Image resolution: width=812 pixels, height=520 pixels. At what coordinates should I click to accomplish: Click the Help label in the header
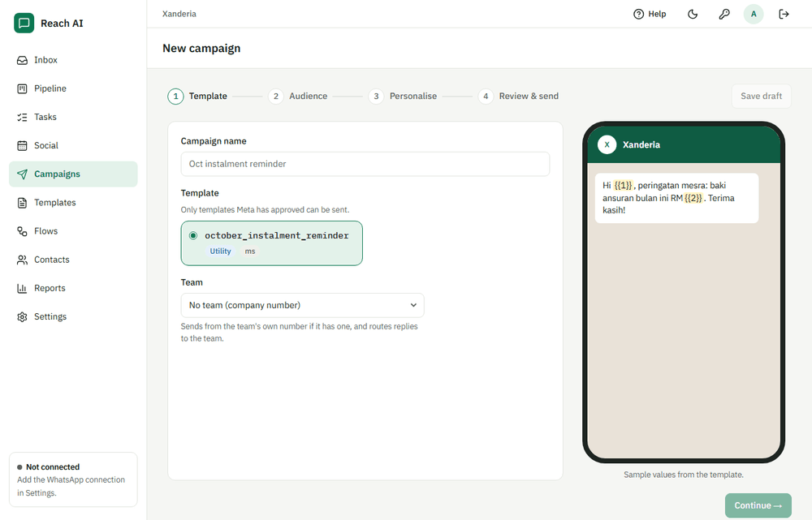pos(657,14)
